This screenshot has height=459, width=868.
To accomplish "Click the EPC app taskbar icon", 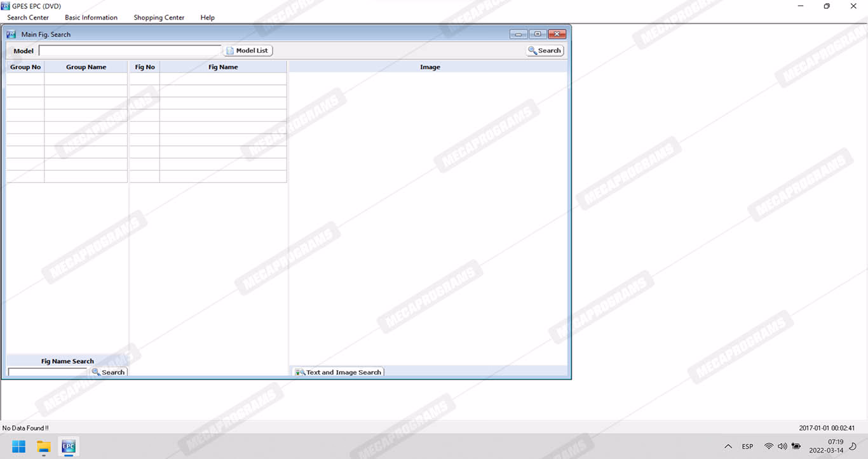I will 68,447.
